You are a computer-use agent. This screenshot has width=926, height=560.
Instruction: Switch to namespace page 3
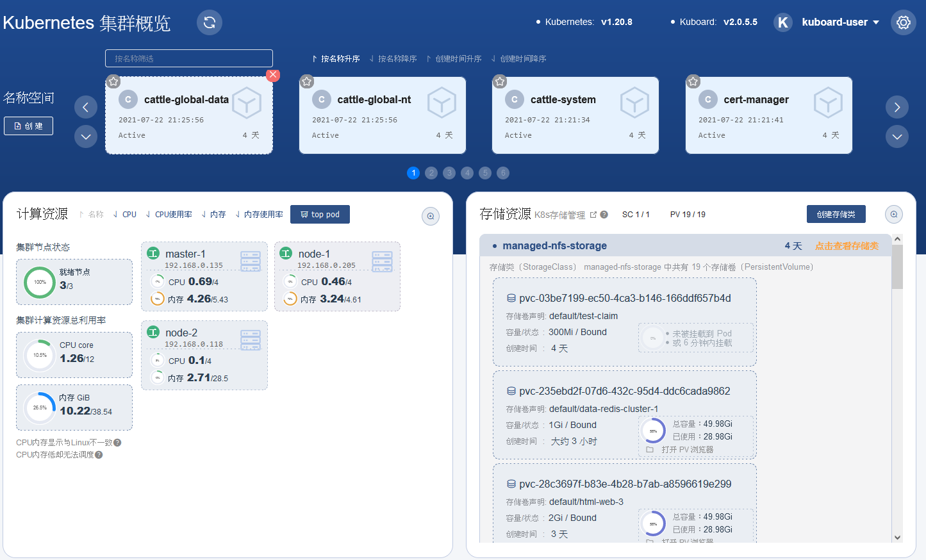coord(449,173)
